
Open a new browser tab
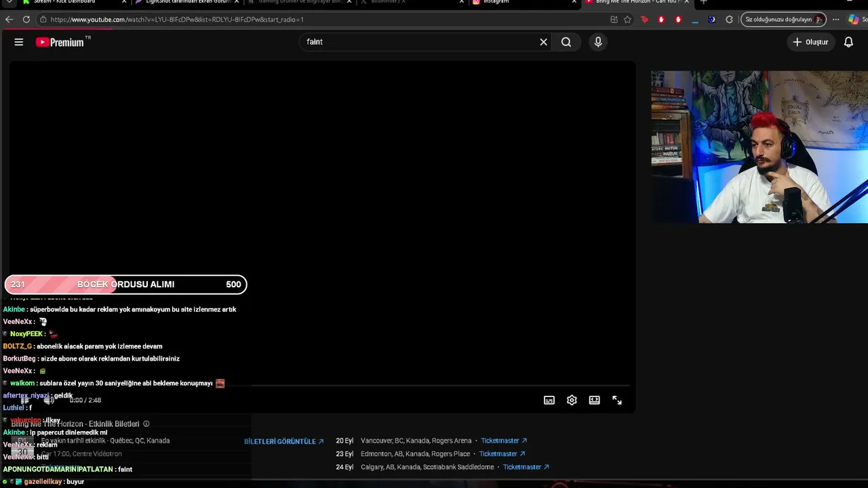coord(703,2)
